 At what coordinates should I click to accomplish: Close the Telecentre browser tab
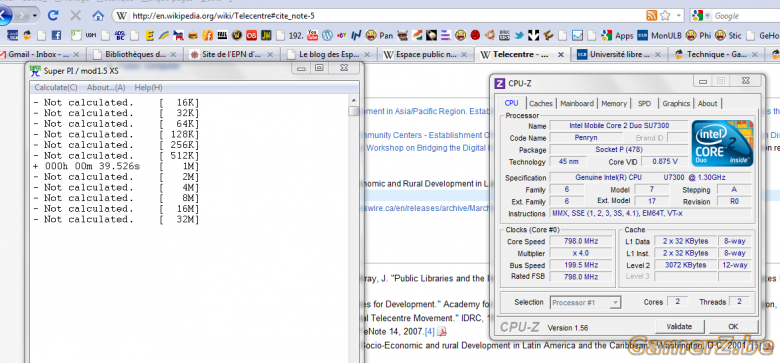[x=561, y=54]
